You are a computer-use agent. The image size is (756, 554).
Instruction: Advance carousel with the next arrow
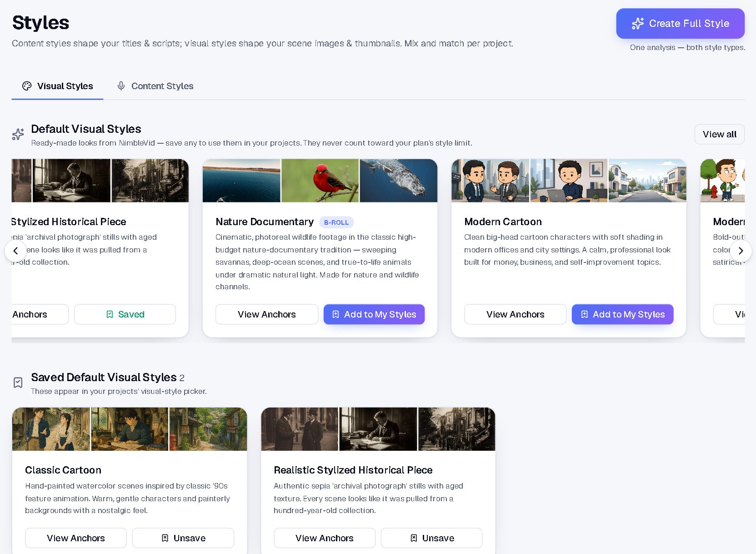pyautogui.click(x=741, y=251)
